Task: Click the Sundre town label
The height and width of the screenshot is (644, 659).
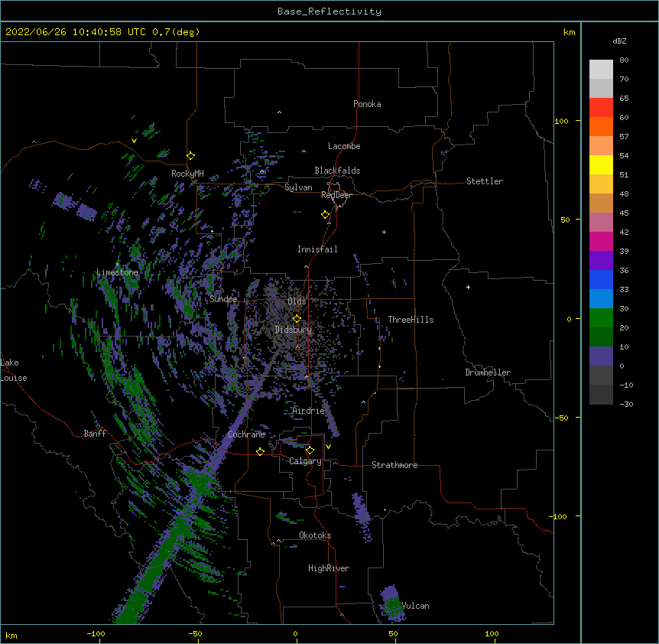Action: tap(223, 299)
